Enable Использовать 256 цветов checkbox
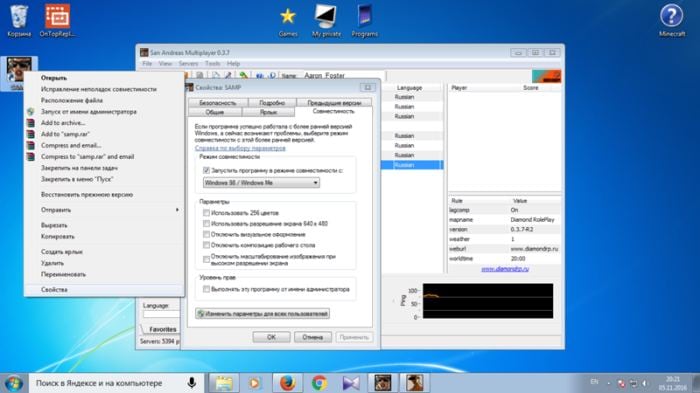Viewport: 700px width, 393px height. pyautogui.click(x=206, y=213)
